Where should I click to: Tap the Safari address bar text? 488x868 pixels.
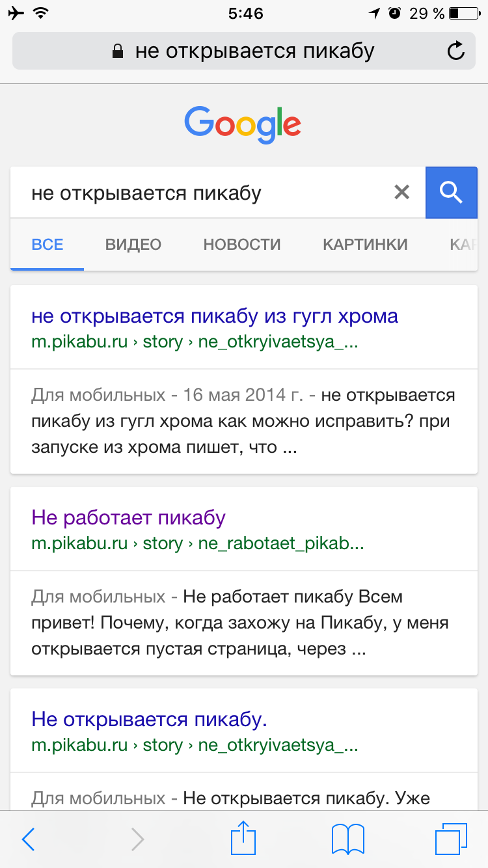[x=254, y=51]
